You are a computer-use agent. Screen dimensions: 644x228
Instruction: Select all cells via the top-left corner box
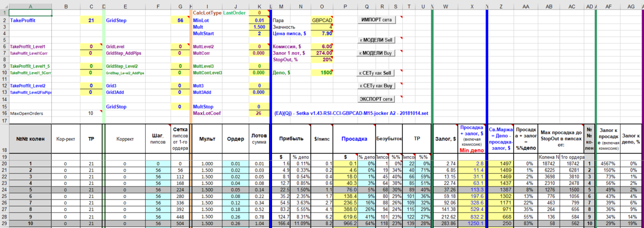(4, 6)
